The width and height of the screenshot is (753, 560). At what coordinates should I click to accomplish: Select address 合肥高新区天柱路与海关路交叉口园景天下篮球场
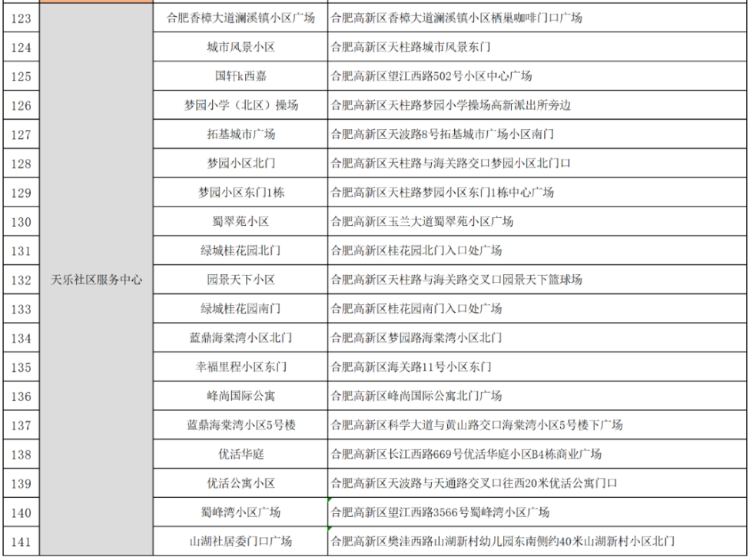click(x=537, y=280)
